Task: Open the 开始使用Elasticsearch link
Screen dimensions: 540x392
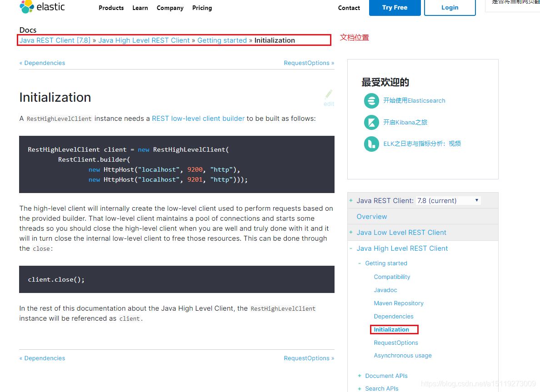Action: (x=414, y=100)
